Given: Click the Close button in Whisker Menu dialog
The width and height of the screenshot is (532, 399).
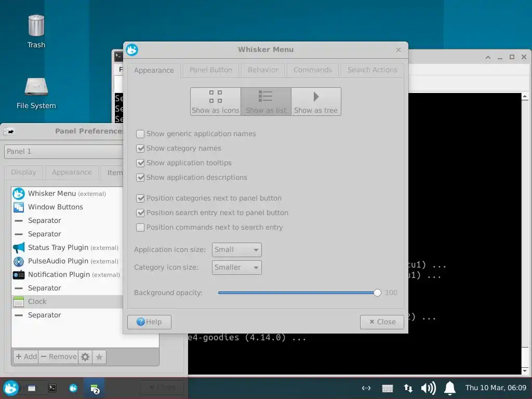Looking at the screenshot, I should click(x=382, y=322).
